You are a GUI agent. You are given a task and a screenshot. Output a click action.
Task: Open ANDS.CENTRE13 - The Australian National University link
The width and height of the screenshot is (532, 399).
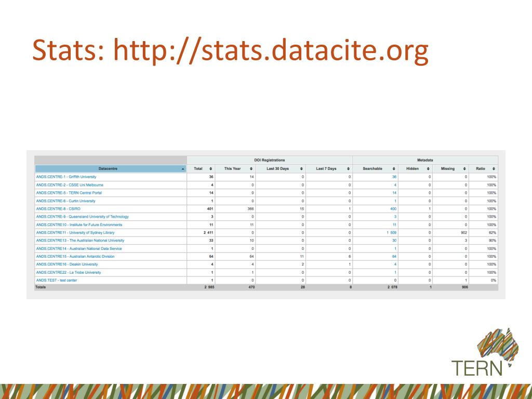[80, 240]
